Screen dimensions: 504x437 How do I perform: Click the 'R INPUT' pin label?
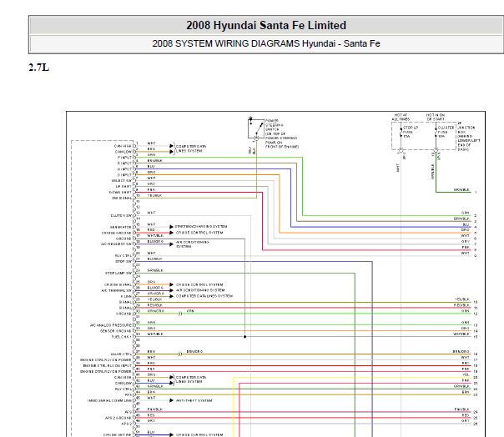coord(124,163)
